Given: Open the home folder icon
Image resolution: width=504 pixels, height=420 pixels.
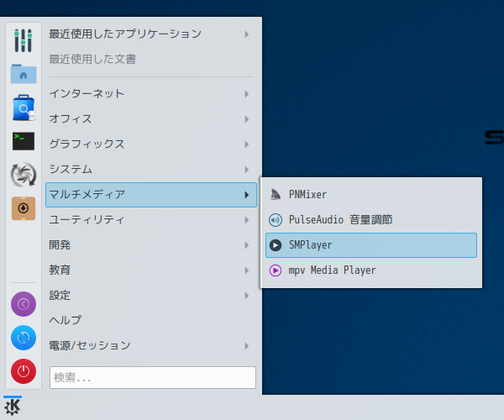Looking at the screenshot, I should click(24, 74).
